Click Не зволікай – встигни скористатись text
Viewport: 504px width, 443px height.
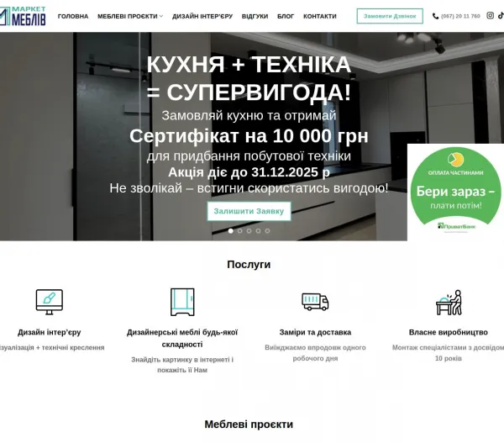coord(249,188)
